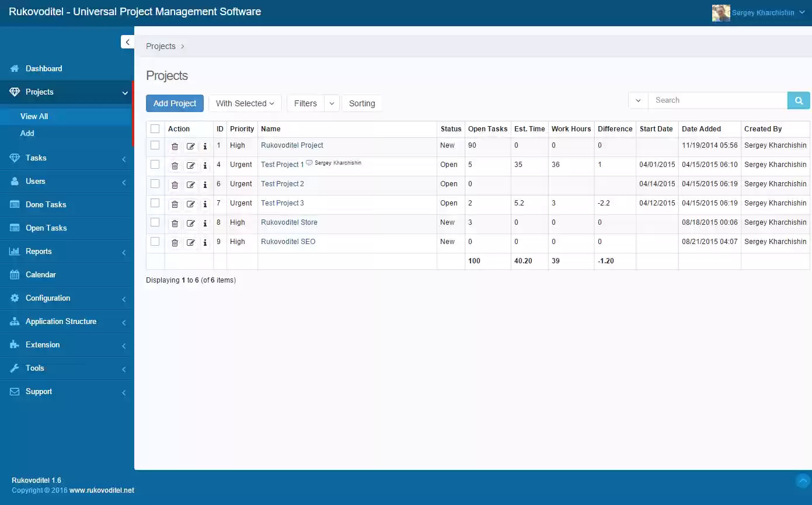
Task: Click inside the Search input field
Action: [718, 100]
